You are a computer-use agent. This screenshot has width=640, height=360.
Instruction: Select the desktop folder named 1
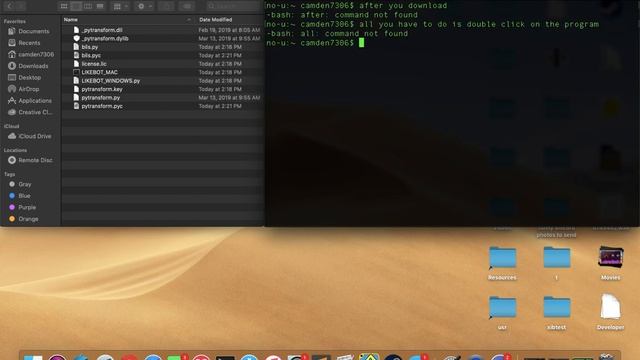pyautogui.click(x=556, y=262)
